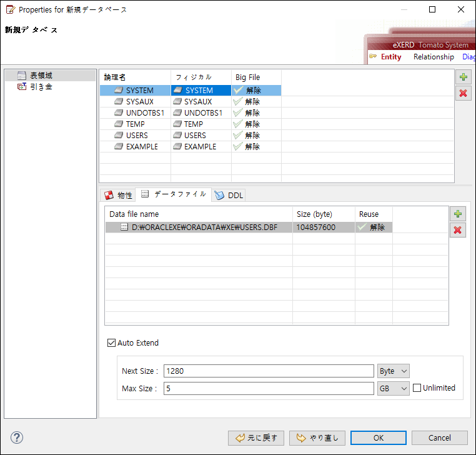Click the 物性 tab icon
Image resolution: width=476 pixels, height=455 pixels.
pyautogui.click(x=109, y=195)
